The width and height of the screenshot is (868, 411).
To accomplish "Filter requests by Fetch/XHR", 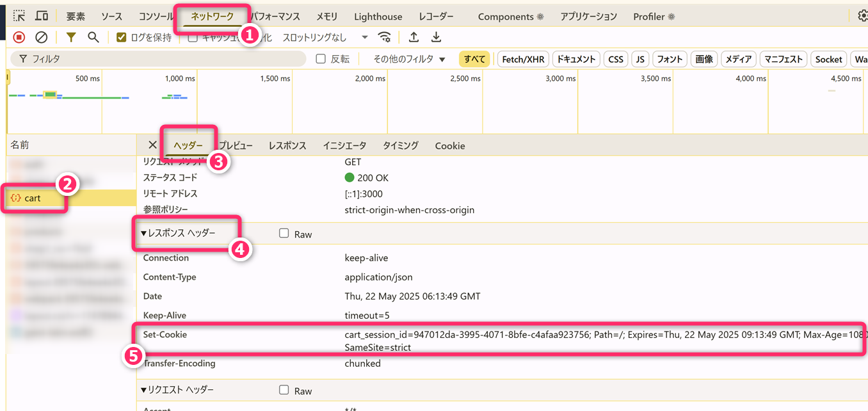I will (523, 59).
